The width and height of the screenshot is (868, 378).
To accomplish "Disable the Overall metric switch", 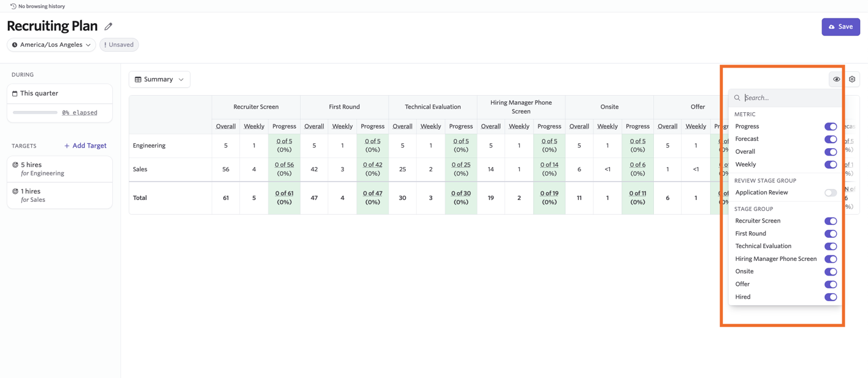I will coord(831,152).
